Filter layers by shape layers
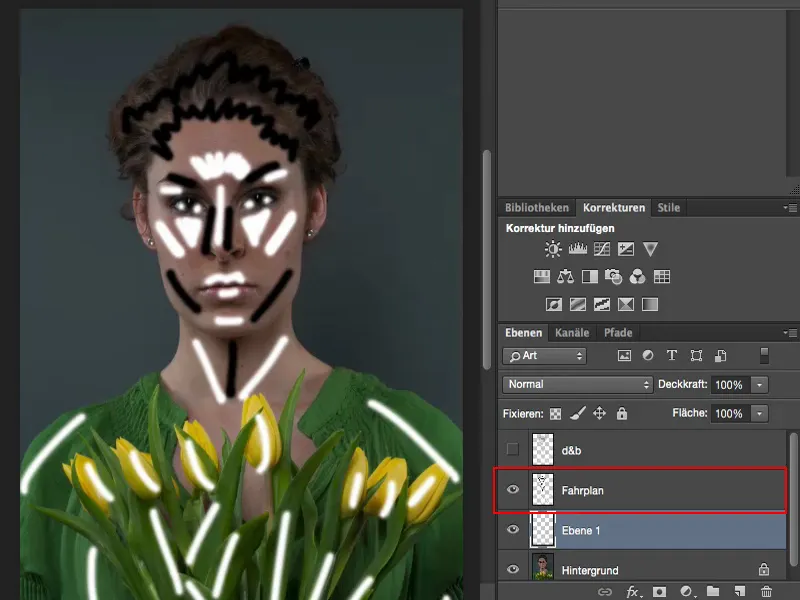The width and height of the screenshot is (800, 600). (x=696, y=356)
